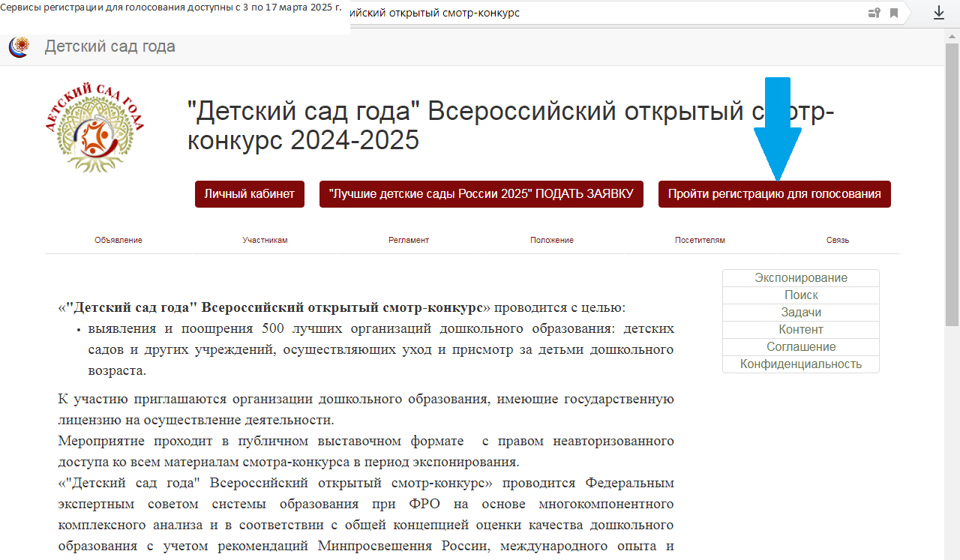Click the 'Личный кабинет' button
The image size is (960, 560).
pyautogui.click(x=250, y=194)
